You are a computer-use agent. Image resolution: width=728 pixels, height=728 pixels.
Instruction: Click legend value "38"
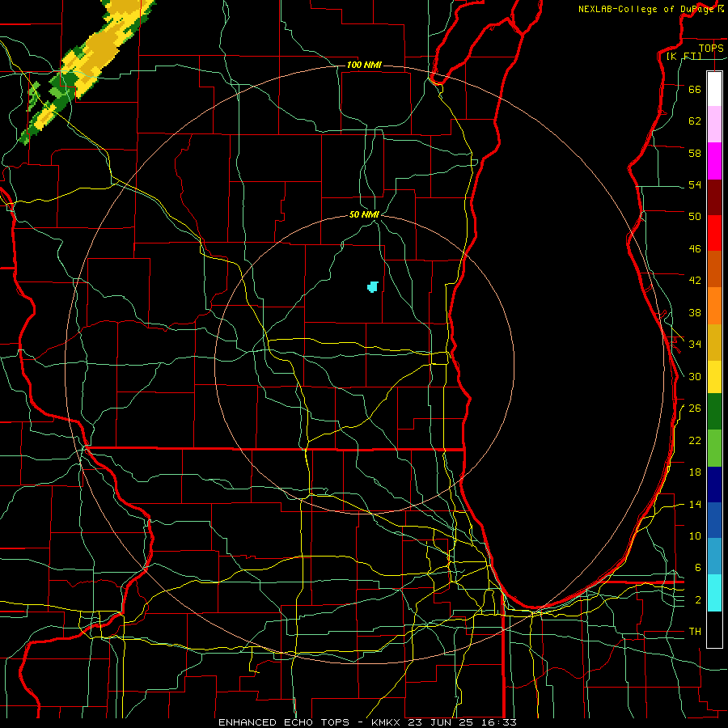pyautogui.click(x=695, y=312)
